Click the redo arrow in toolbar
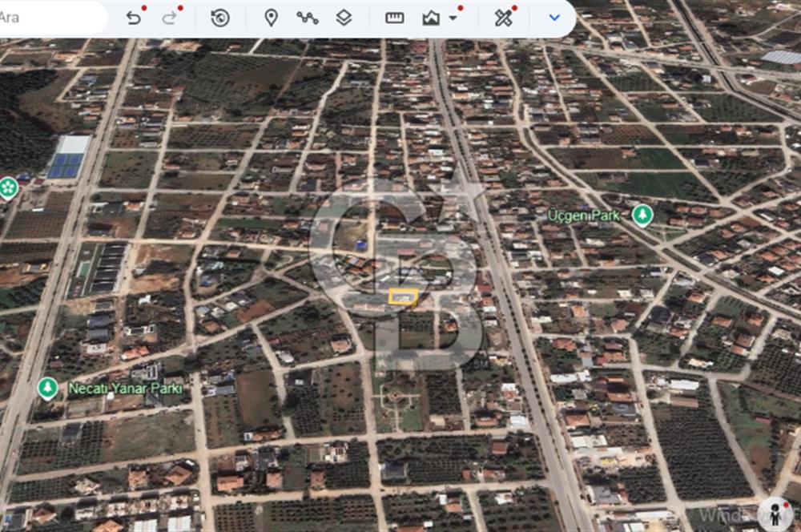Screen dimensions: 801x532 169,18
